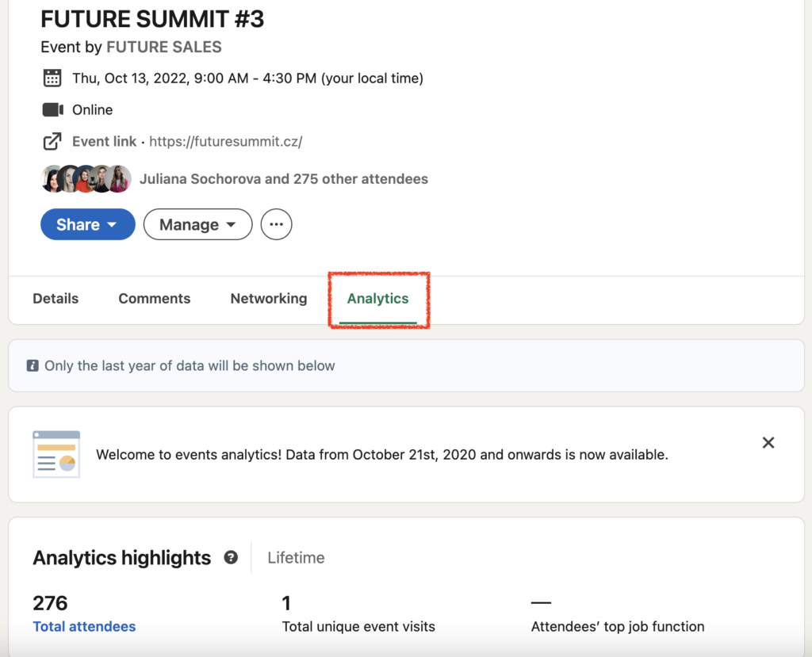Click the external link icon by Event link
Image resolution: width=812 pixels, height=657 pixels.
[x=52, y=141]
